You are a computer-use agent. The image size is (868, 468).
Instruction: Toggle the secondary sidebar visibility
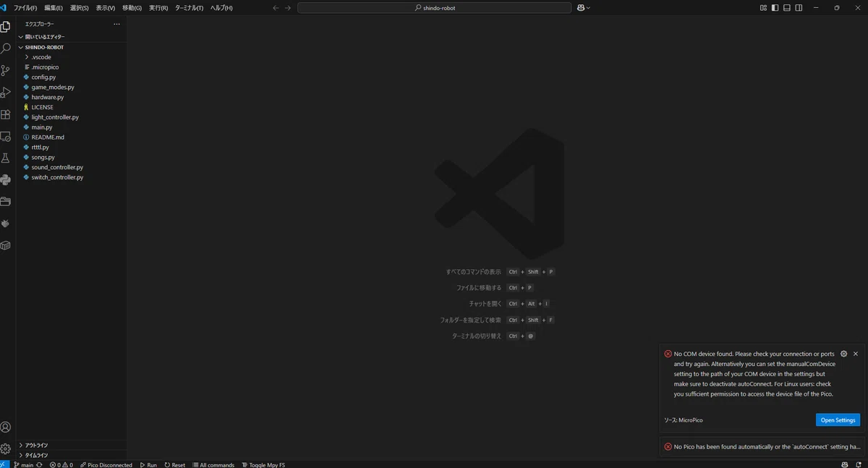(799, 8)
